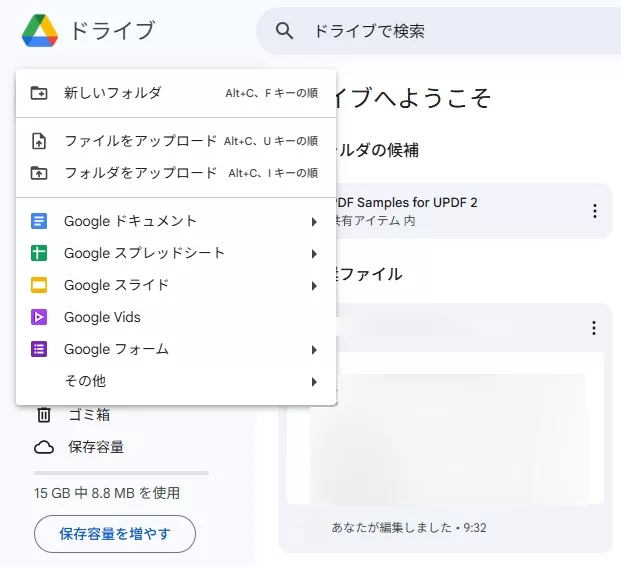Viewport: 621px width, 567px height.
Task: Click the Alt+C、F キーの順 shortcut hint
Action: 272,93
